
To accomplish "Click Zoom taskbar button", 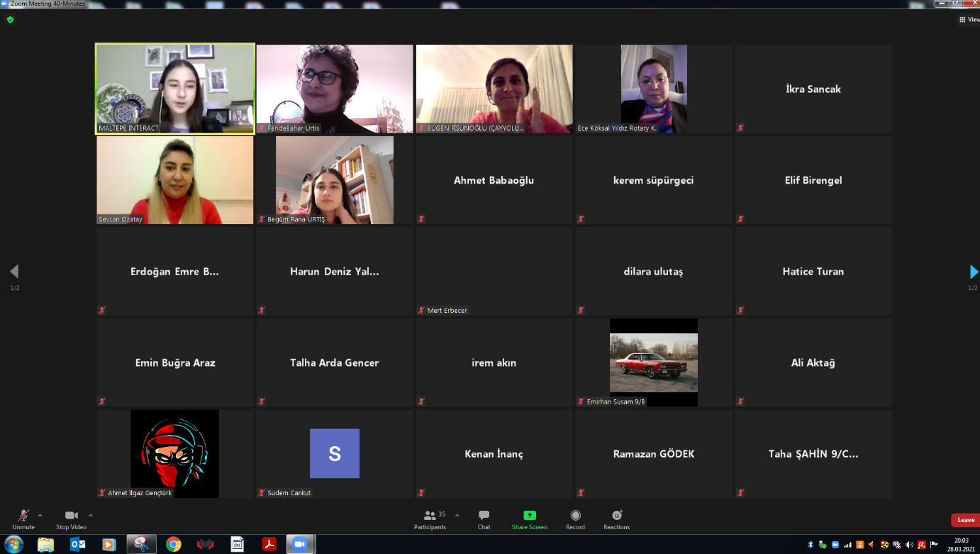I will (x=301, y=544).
